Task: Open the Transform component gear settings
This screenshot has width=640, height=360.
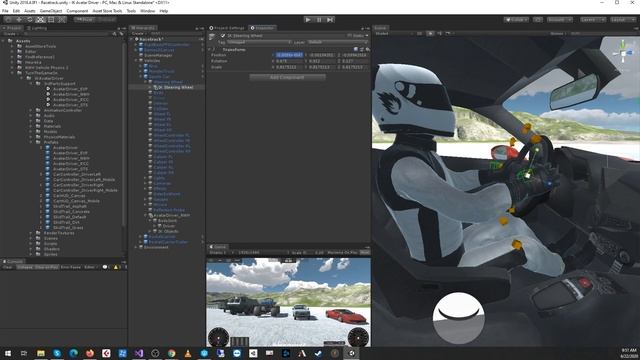Action: [x=367, y=49]
